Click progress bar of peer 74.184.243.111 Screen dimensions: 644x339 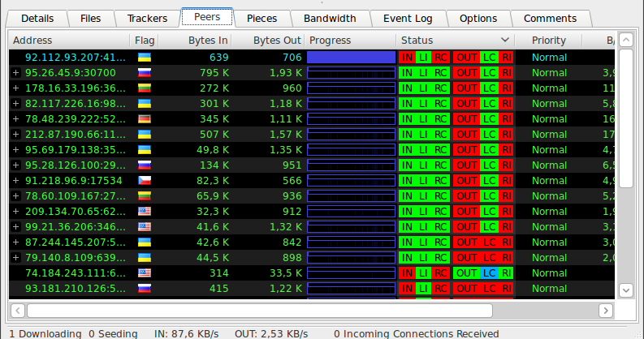351,273
